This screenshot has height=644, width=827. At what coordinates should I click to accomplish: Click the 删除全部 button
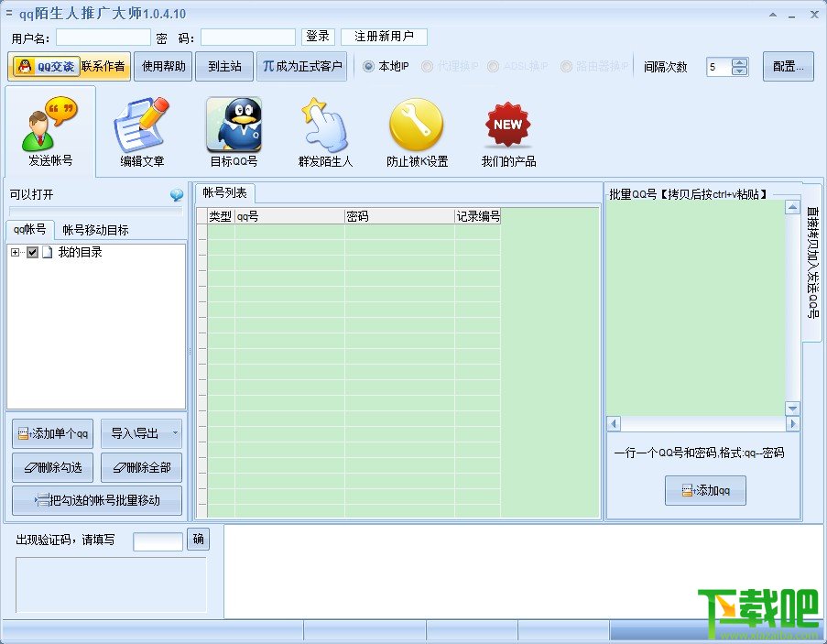[141, 467]
